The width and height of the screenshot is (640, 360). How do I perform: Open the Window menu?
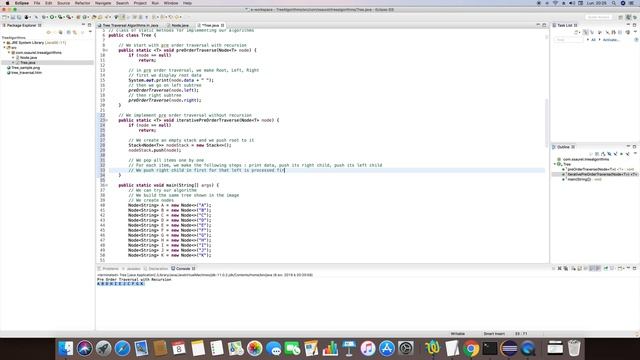(171, 3)
